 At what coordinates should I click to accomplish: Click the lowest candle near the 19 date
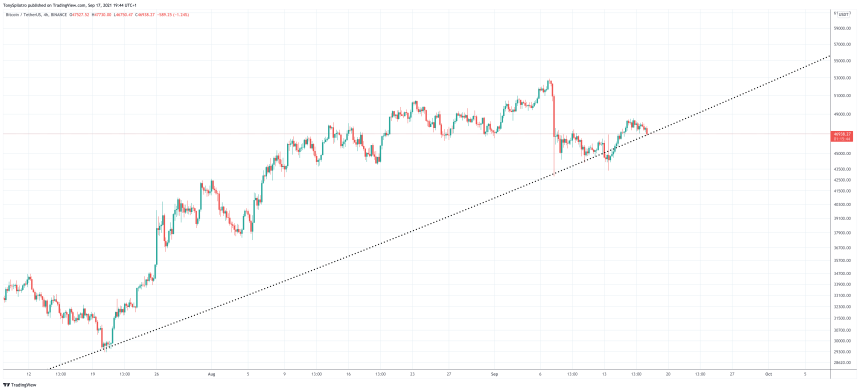[104, 345]
